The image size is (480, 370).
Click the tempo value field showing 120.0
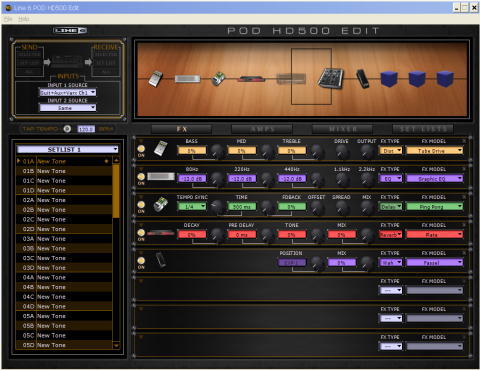[x=86, y=129]
